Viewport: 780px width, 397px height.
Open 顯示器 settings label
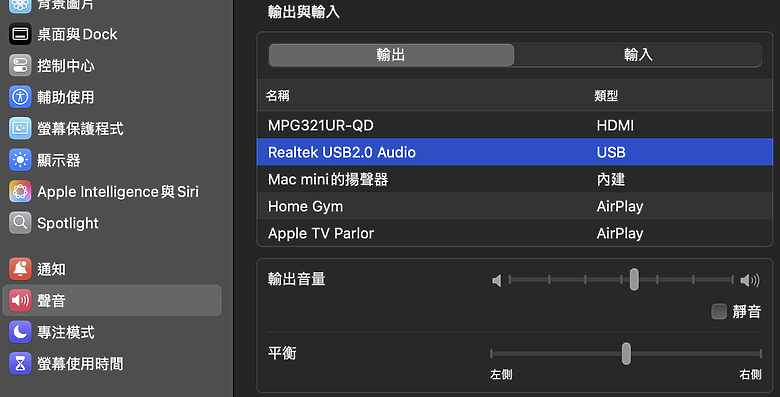tap(59, 160)
